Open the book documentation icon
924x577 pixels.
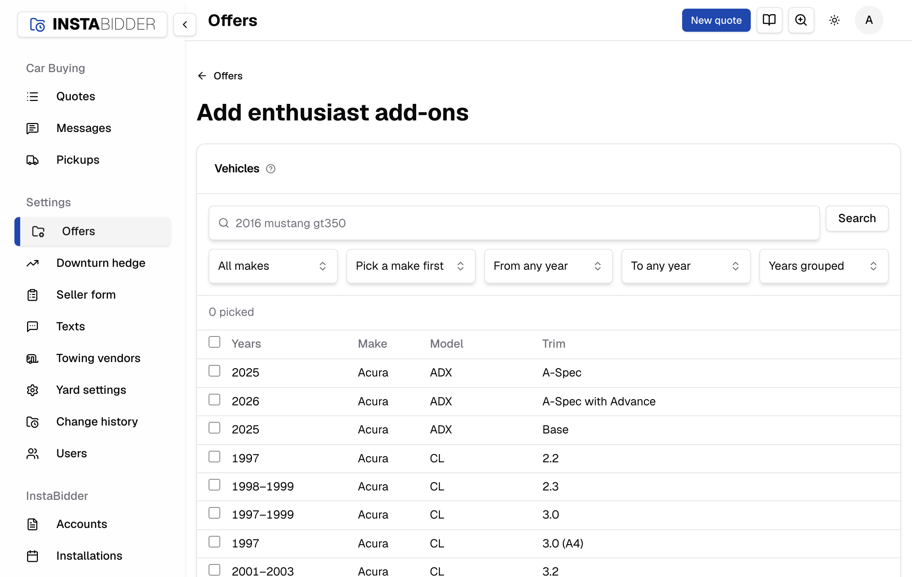pyautogui.click(x=769, y=20)
